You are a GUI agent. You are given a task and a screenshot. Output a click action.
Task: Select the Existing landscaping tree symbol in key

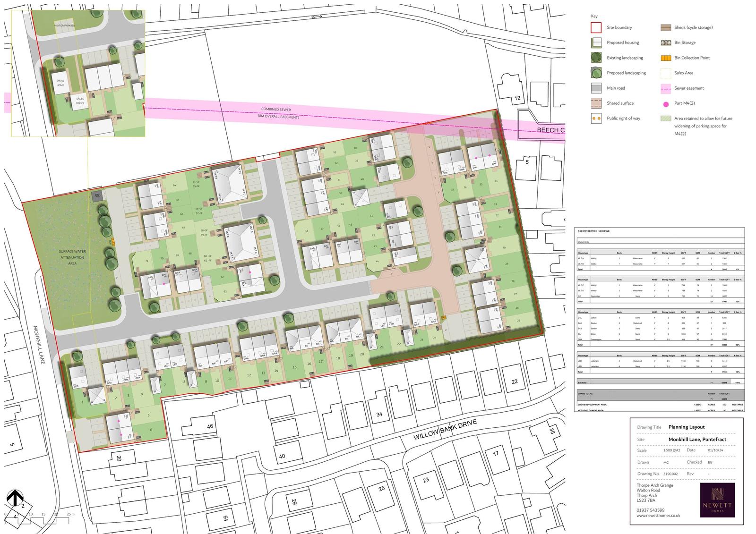coord(596,58)
